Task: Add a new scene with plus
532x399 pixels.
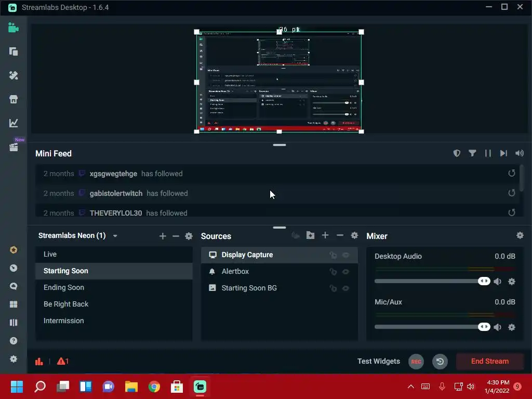Action: pyautogui.click(x=163, y=236)
